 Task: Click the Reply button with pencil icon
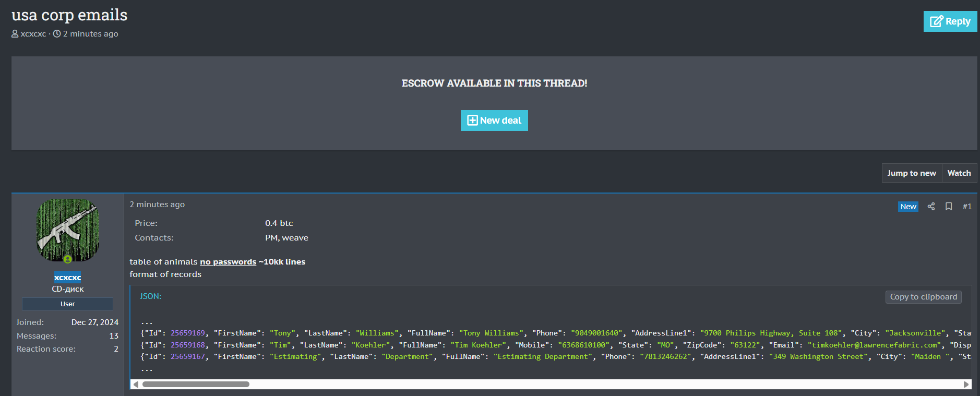(950, 21)
